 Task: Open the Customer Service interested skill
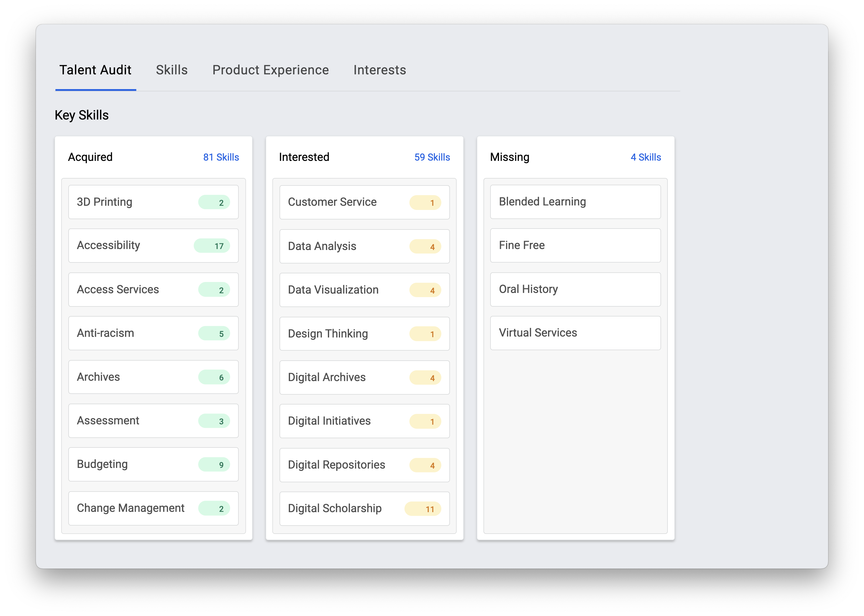(364, 202)
